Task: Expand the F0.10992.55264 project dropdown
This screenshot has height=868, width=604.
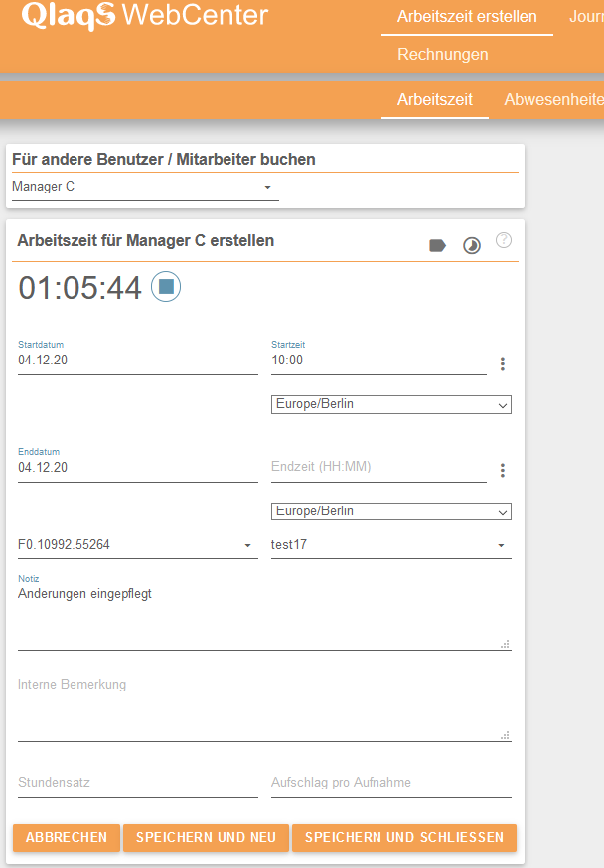Action: (138, 545)
